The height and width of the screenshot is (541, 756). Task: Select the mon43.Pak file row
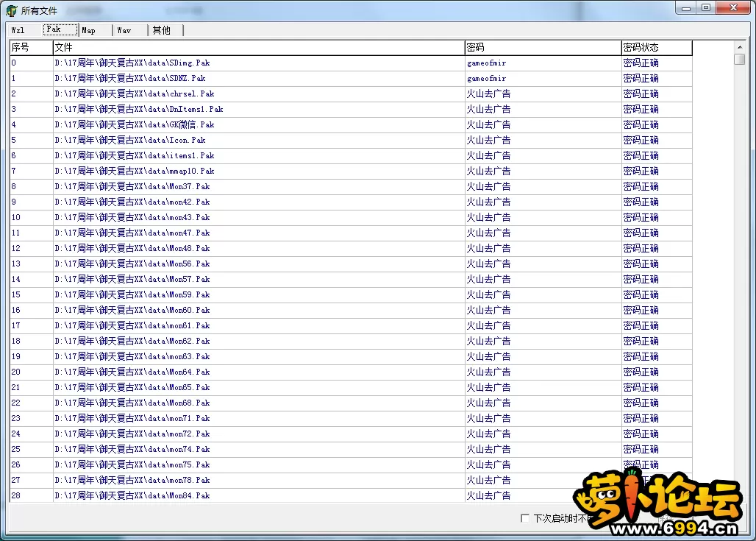351,217
